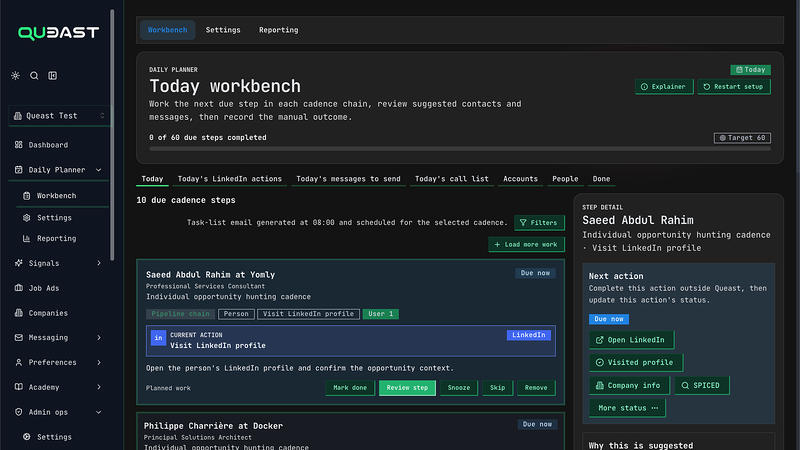Viewport: 800px width, 450px height.
Task: Snooze the Saeed Abdul Rahim step
Action: [459, 388]
